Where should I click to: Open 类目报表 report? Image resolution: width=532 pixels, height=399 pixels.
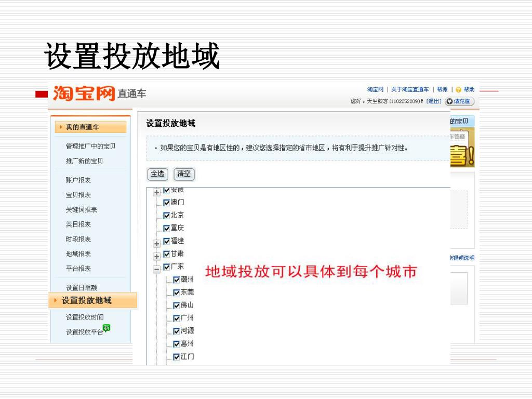coord(78,224)
